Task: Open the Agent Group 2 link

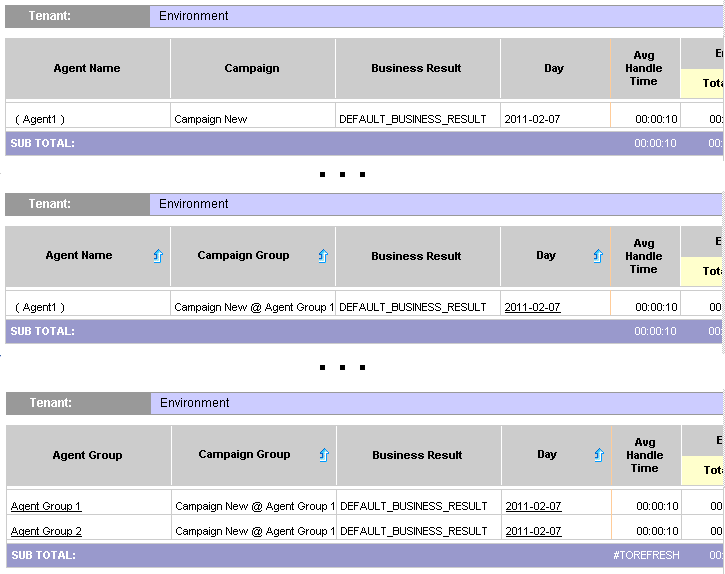Action: [46, 531]
